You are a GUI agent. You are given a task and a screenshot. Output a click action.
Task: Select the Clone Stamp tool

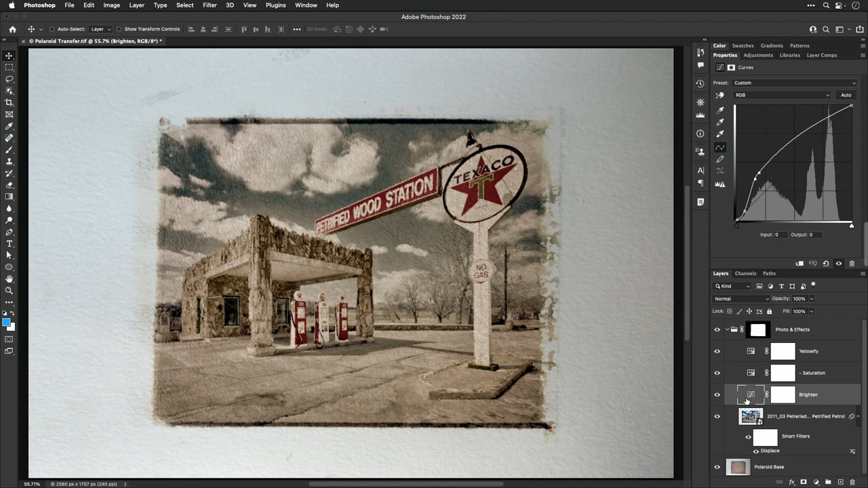[9, 161]
